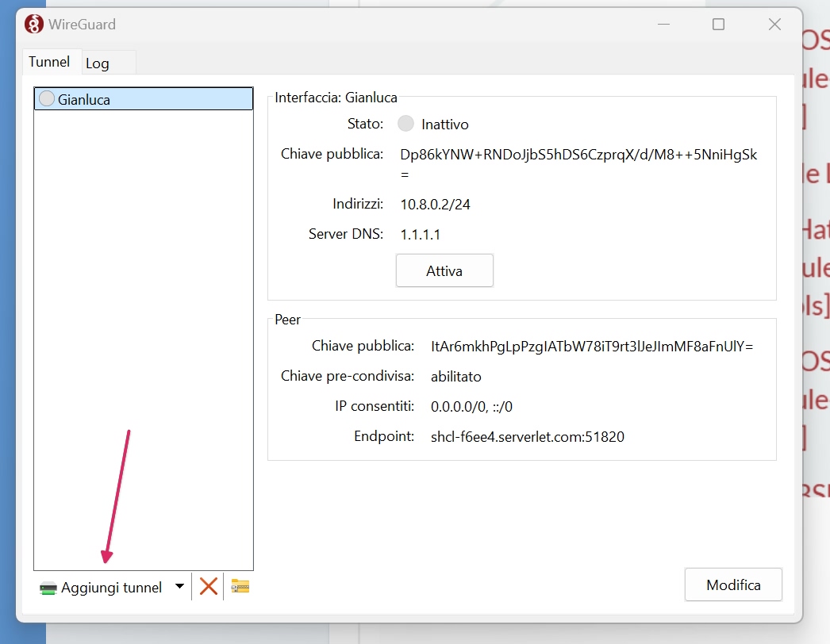The image size is (830, 644).
Task: Switch to the Log tab
Action: tap(98, 63)
